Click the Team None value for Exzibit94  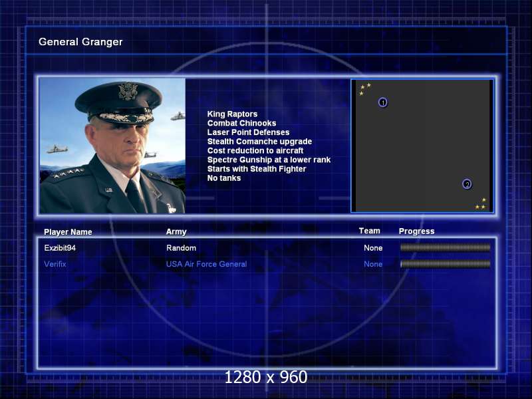373,248
